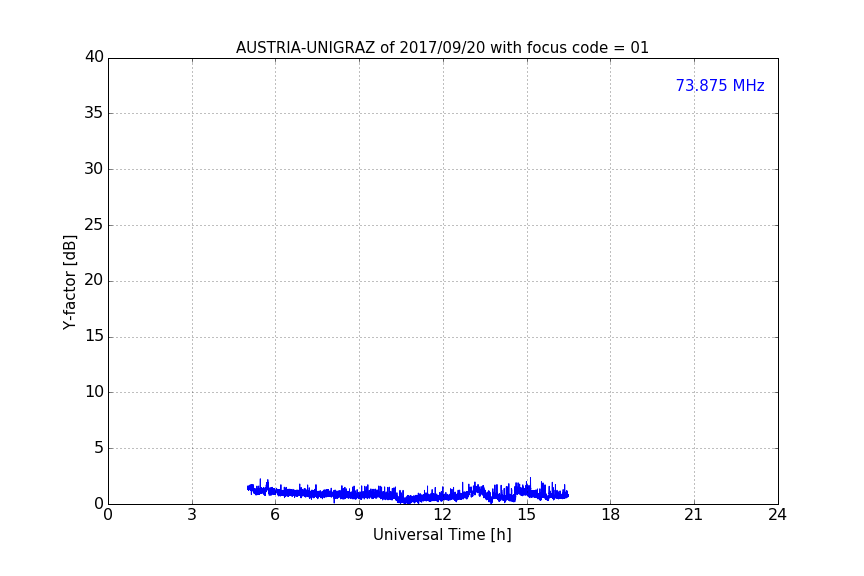Image resolution: width=864 pixels, height=576 pixels.
Task: Click the x-axis tick label 24
Action: (x=777, y=515)
